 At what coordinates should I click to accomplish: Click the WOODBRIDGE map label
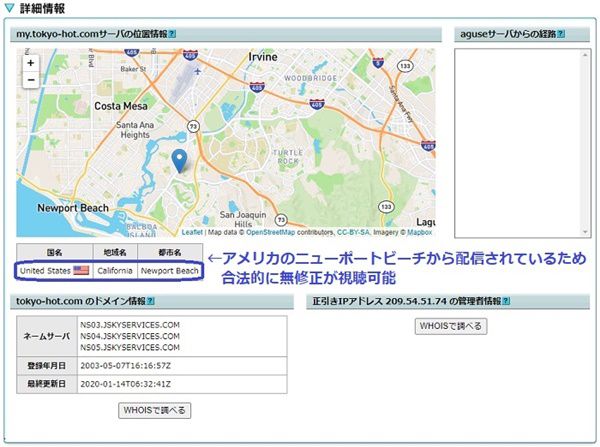point(310,78)
